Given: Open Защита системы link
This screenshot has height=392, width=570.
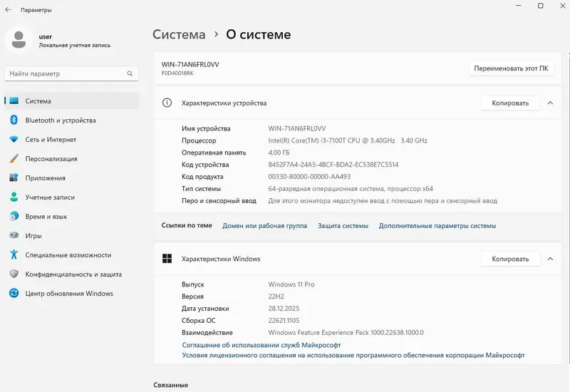Looking at the screenshot, I should point(343,225).
